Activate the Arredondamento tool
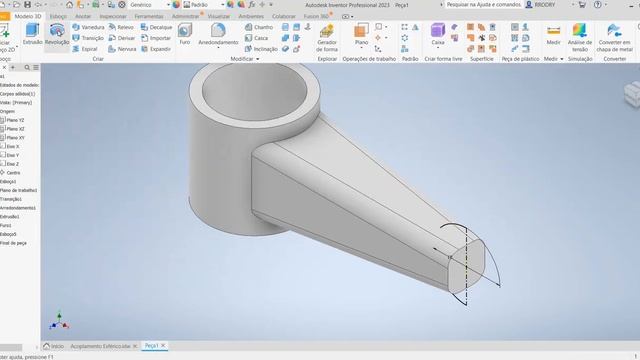 (x=218, y=34)
